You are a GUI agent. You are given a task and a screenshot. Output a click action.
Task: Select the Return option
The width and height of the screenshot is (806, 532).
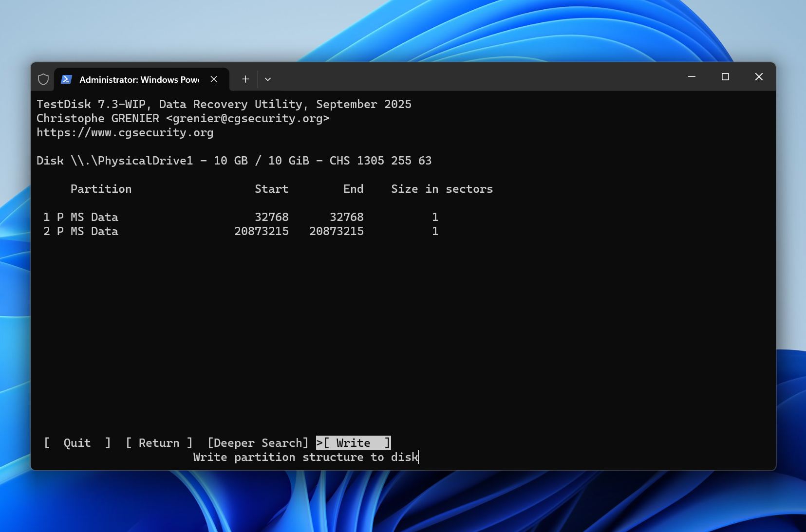tap(159, 443)
